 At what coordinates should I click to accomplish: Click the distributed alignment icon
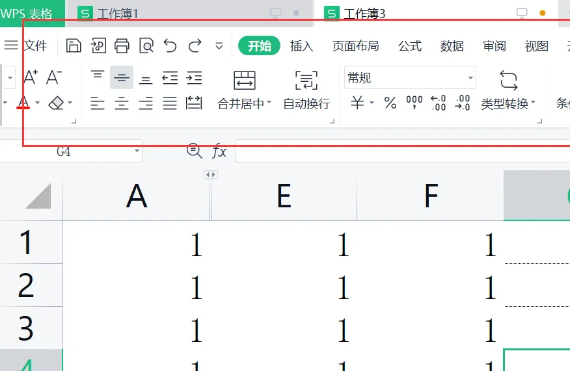point(194,103)
